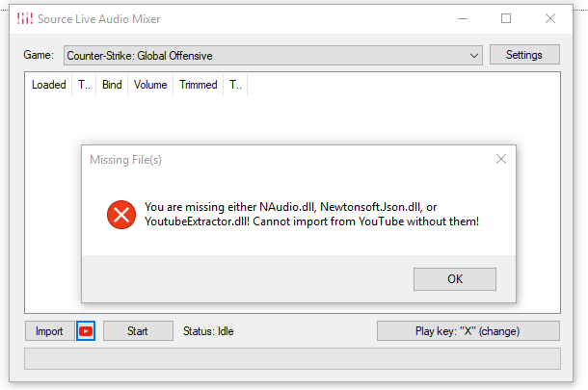Image resolution: width=588 pixels, height=390 pixels.
Task: Expand the Game dropdown arrow
Action: coord(474,56)
